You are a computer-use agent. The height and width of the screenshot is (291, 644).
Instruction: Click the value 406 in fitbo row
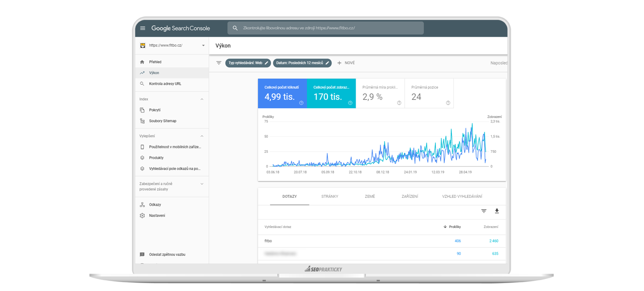click(x=458, y=241)
